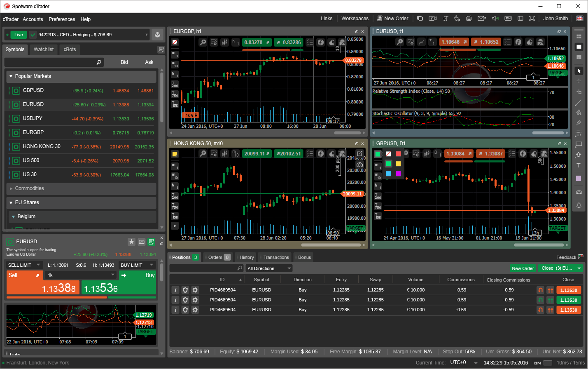The width and height of the screenshot is (588, 369).
Task: Select m1 timeframe on the EURGBP chart
Action: pyautogui.click(x=175, y=54)
